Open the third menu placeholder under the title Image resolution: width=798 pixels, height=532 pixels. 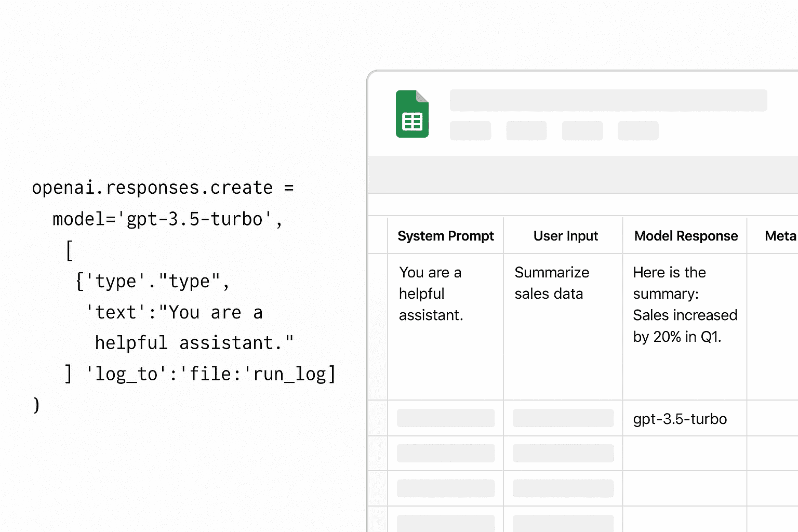tap(582, 131)
